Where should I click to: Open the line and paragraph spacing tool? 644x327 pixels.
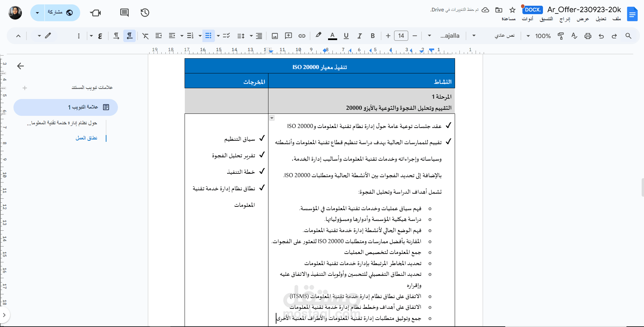pyautogui.click(x=241, y=36)
